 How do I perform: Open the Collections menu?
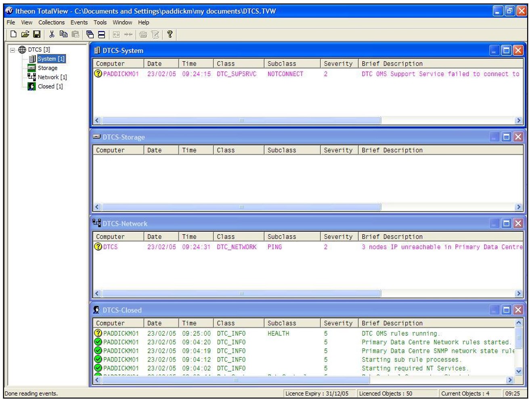coord(51,23)
